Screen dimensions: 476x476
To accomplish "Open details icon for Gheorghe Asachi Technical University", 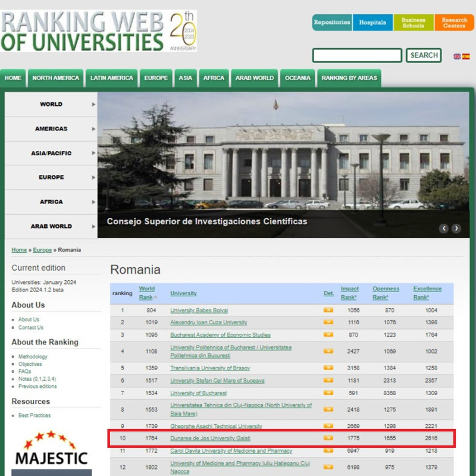I will point(328,425).
